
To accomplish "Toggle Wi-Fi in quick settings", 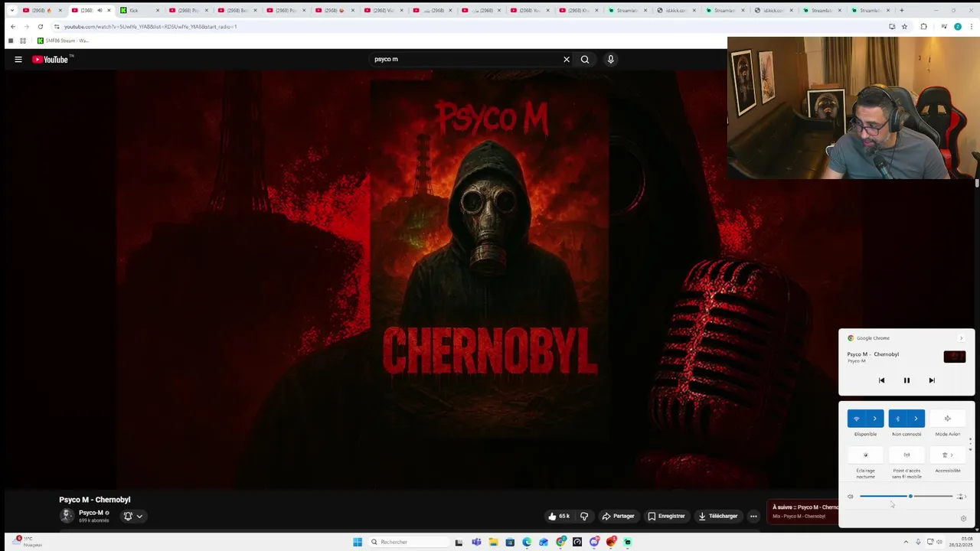I will click(857, 419).
